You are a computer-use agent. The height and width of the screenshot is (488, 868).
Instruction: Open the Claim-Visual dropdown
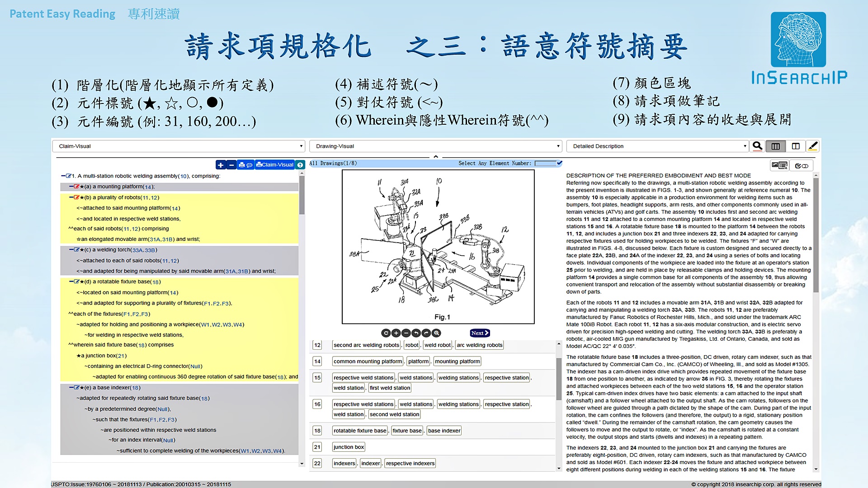(179, 146)
